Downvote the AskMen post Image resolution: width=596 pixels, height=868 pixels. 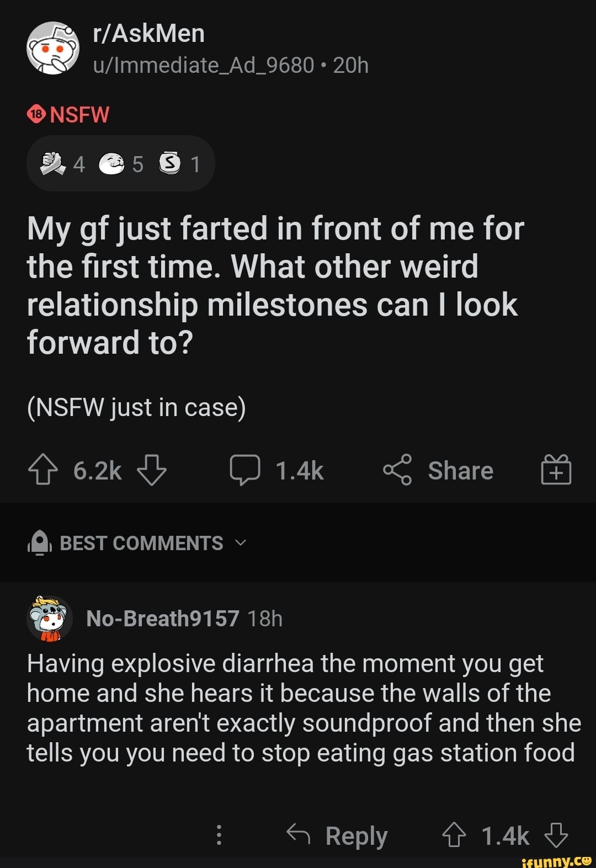(x=151, y=470)
